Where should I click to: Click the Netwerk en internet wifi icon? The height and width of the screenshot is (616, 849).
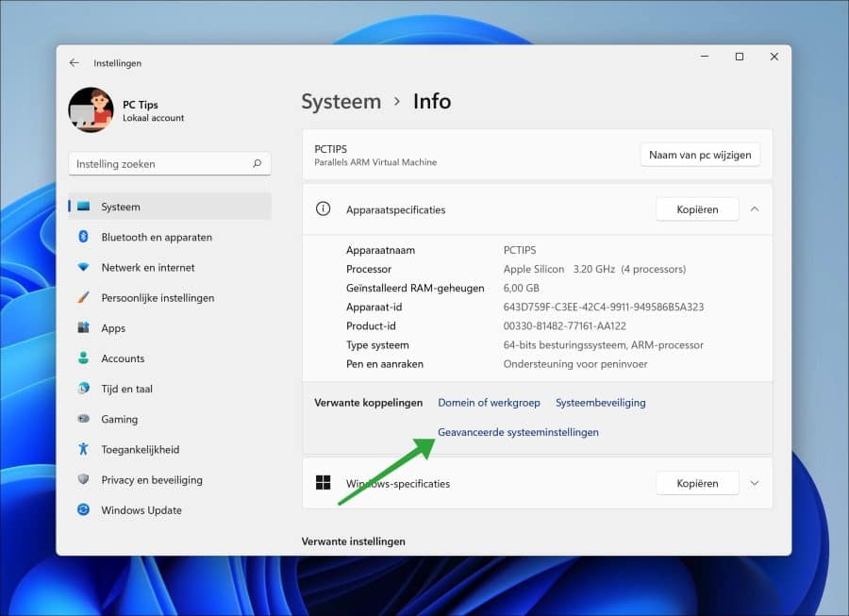click(83, 267)
